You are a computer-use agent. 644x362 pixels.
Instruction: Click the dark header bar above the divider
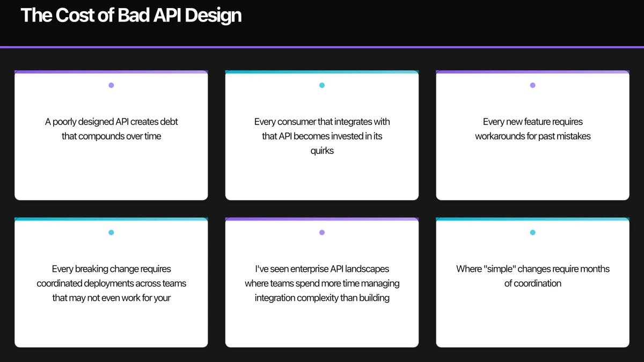coord(322,23)
